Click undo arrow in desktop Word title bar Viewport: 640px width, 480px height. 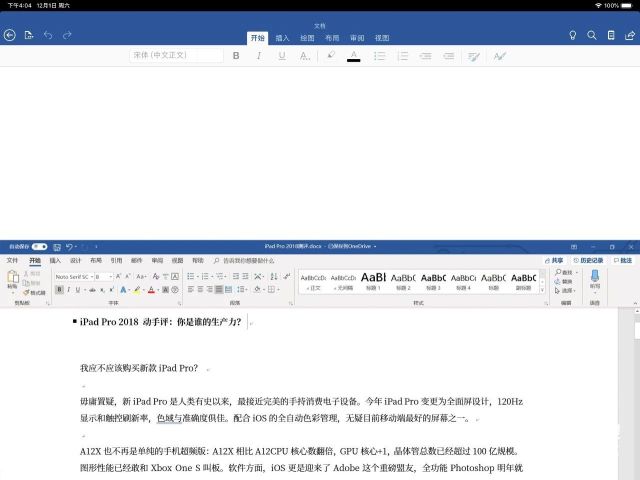tap(69, 247)
